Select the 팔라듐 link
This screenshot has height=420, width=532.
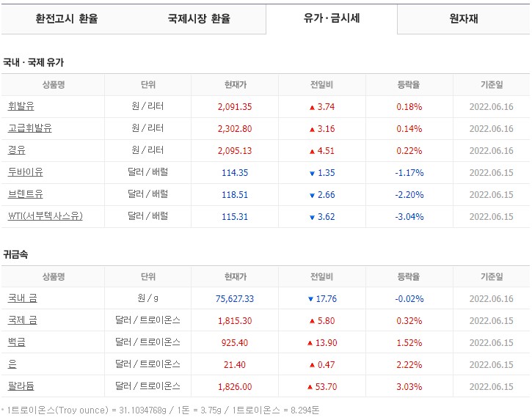tap(21, 386)
